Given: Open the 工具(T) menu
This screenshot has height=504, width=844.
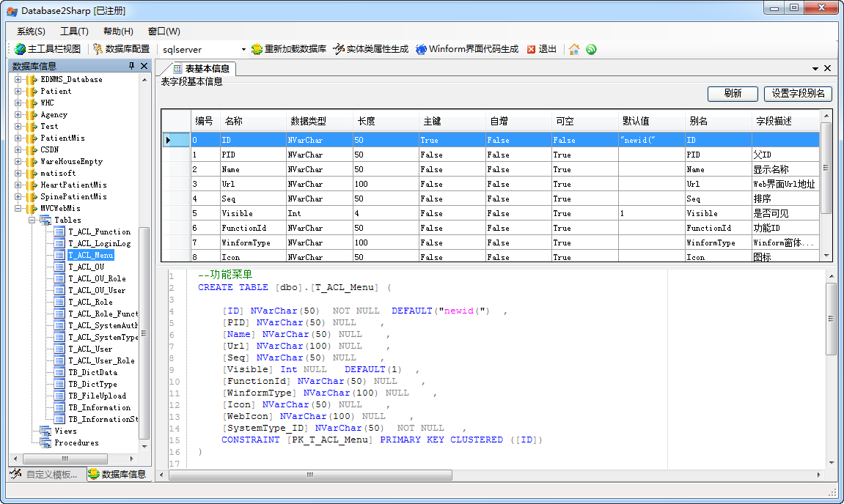Looking at the screenshot, I should [74, 31].
